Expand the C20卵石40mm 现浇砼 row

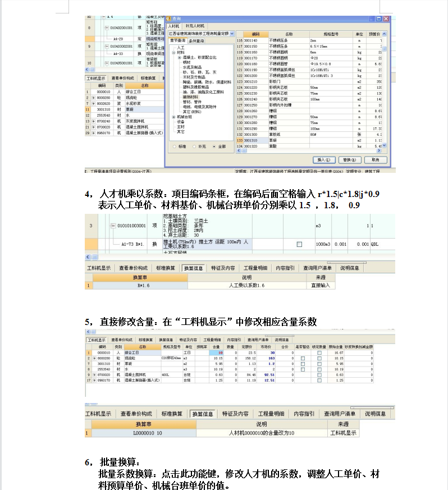pos(94,359)
